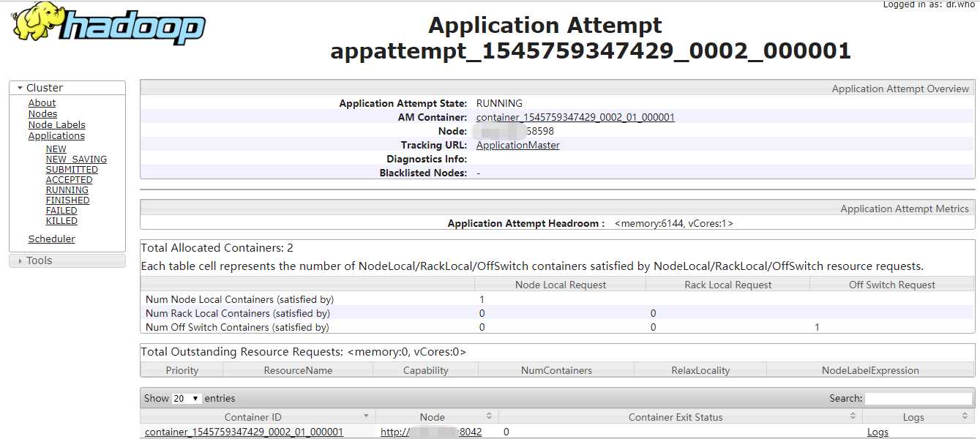
Task: Open the Nodes link
Action: 42,114
